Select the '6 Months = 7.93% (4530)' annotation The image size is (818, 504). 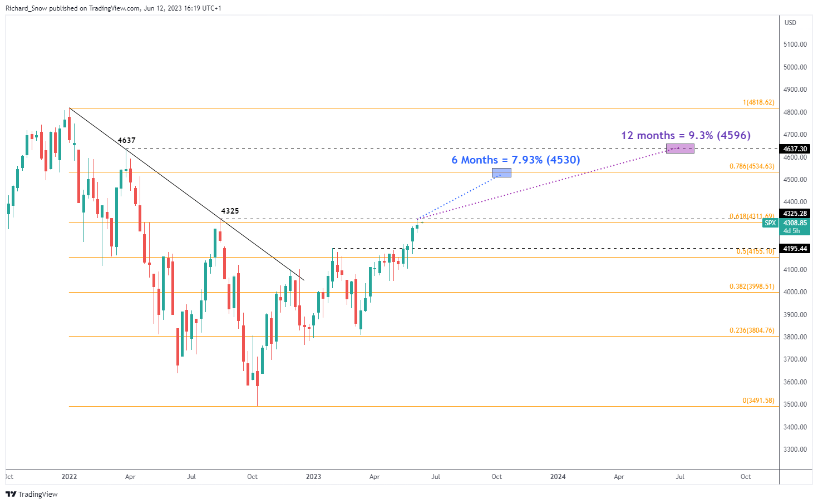(516, 160)
